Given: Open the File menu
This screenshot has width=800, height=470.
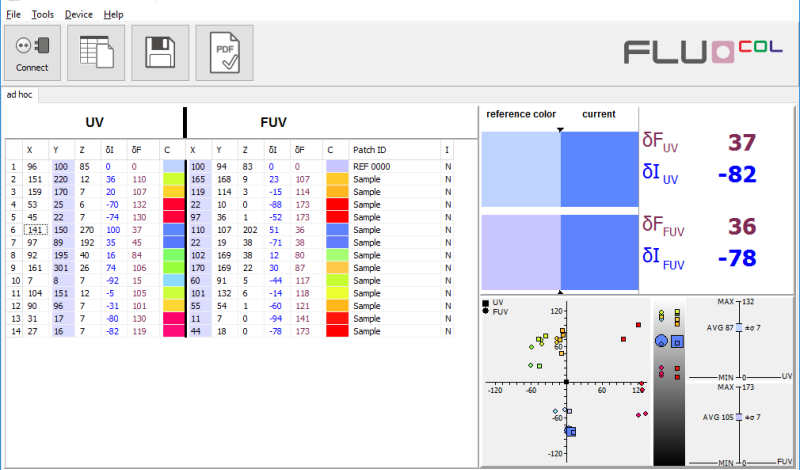Looking at the screenshot, I should tap(13, 14).
